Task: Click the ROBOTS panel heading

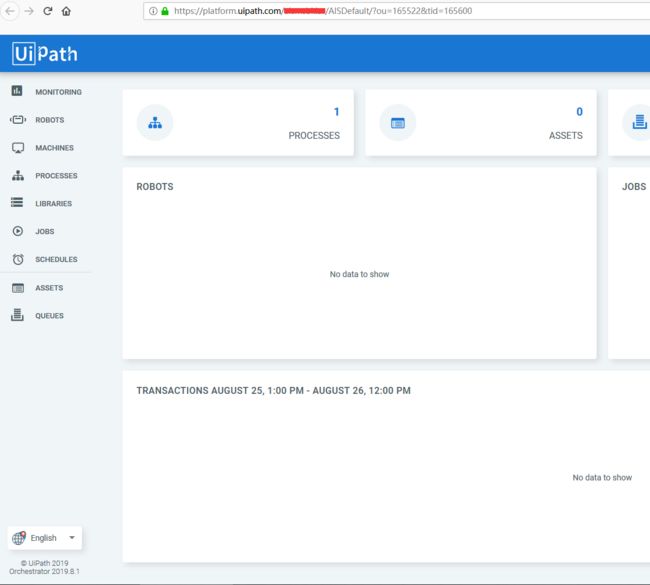Action: [x=155, y=187]
